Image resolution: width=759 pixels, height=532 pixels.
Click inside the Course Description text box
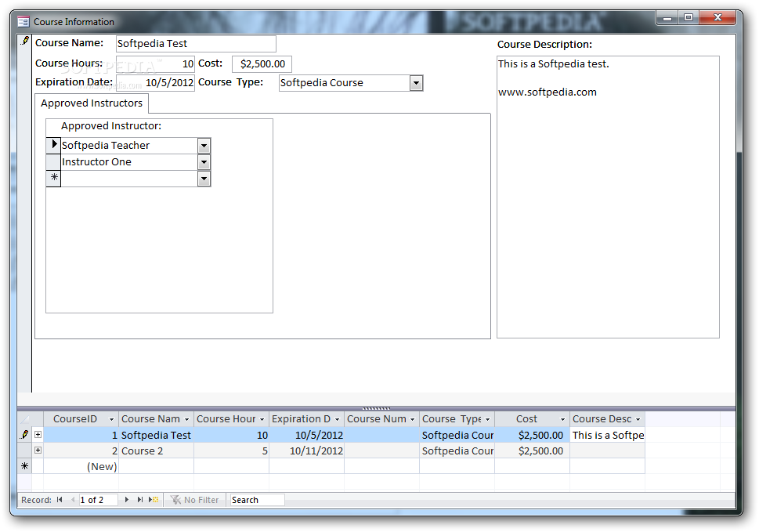[x=608, y=197]
